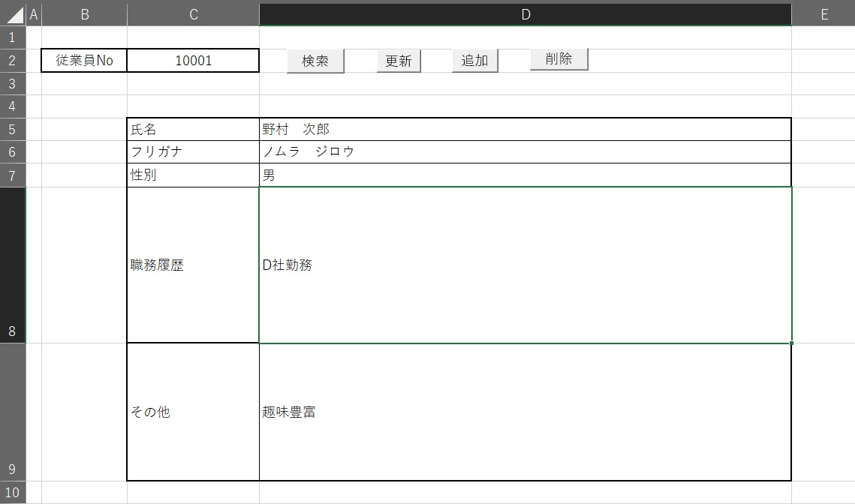The image size is (855, 504).
Task: Select column D header
Action: pyautogui.click(x=525, y=14)
